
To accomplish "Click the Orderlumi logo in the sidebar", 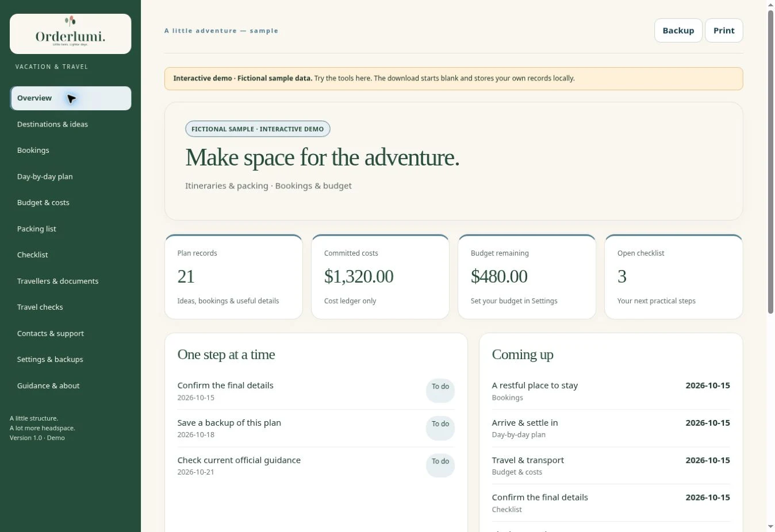I will pos(70,34).
